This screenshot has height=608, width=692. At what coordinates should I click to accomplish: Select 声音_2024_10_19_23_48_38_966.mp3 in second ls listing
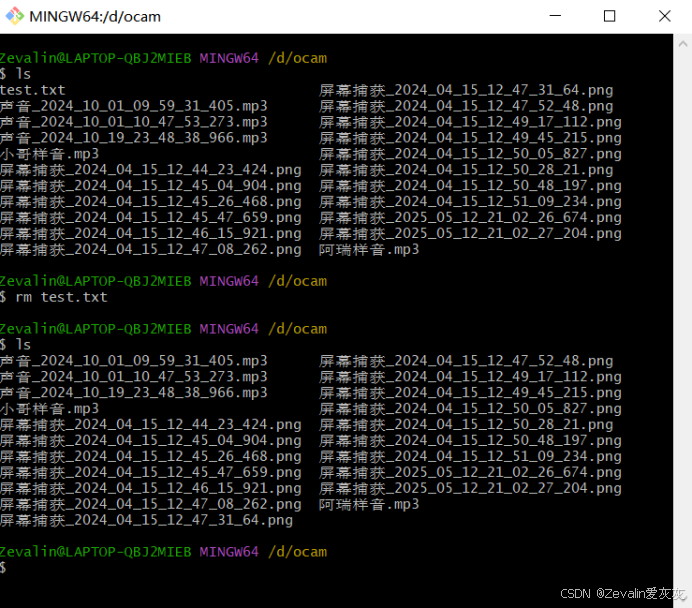click(x=134, y=393)
